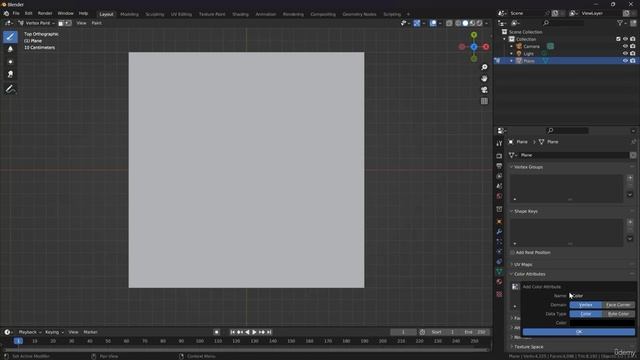Open the Playback dropdown in timeline
This screenshot has height=360, width=640.
[30, 332]
